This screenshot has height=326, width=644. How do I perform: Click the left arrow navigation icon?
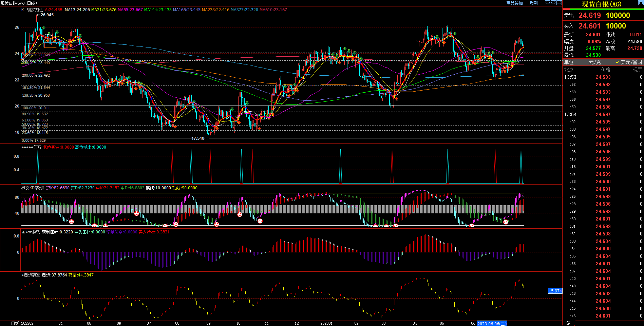point(547,3)
